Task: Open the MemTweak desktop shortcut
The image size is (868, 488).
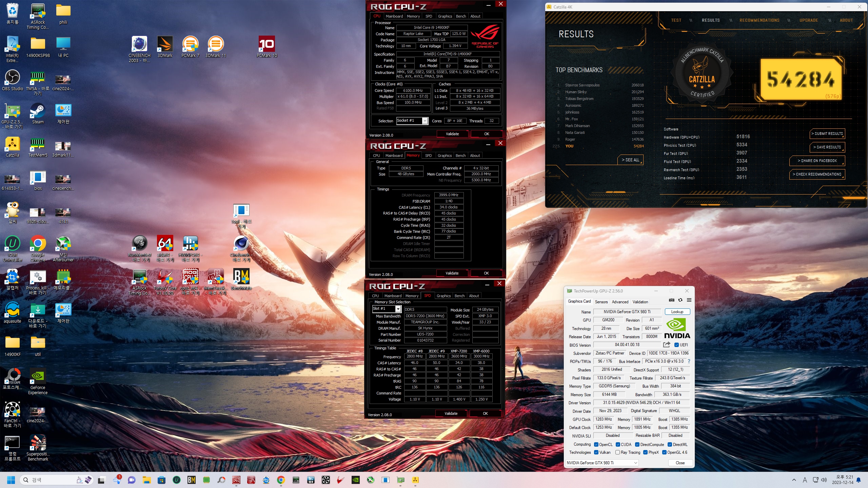Action: (216, 282)
